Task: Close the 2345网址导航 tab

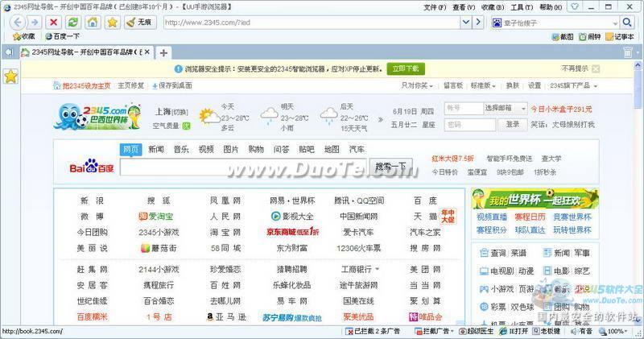Action: click(x=147, y=52)
